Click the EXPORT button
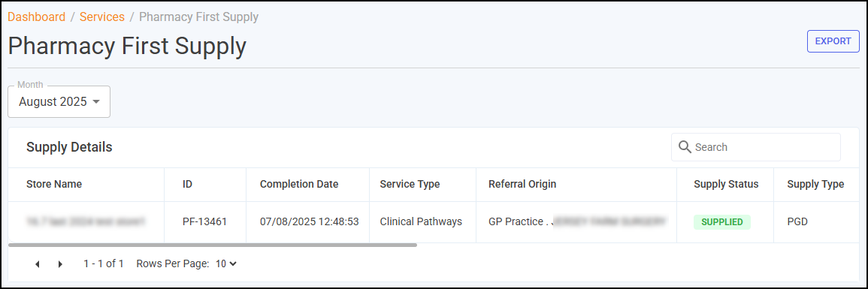Viewport: 868px width, 289px height. coord(833,41)
